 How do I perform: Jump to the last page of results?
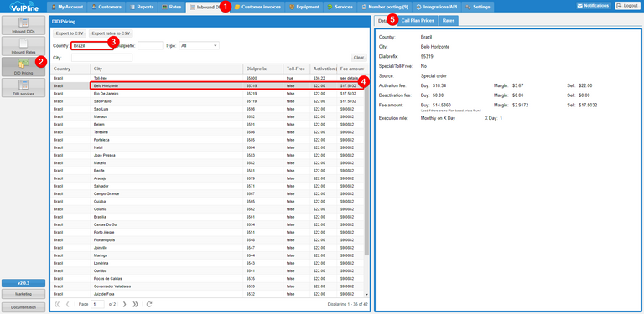(136, 304)
